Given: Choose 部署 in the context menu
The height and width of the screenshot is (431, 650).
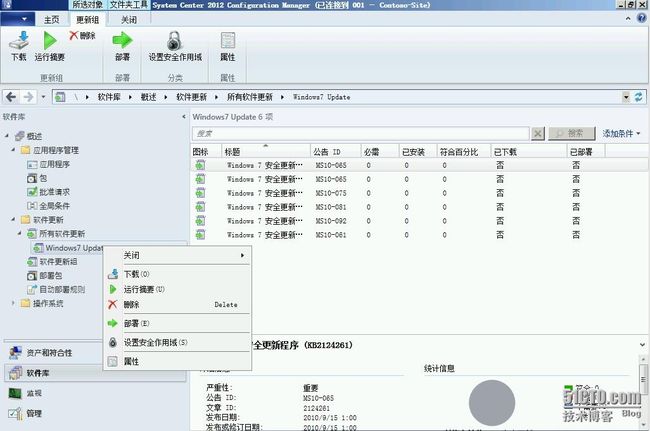Looking at the screenshot, I should (x=177, y=323).
